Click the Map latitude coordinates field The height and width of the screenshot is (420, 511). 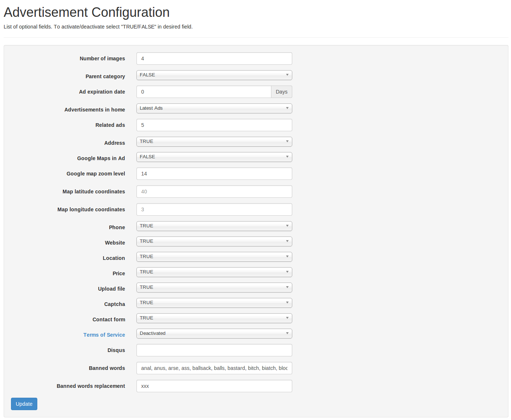214,192
